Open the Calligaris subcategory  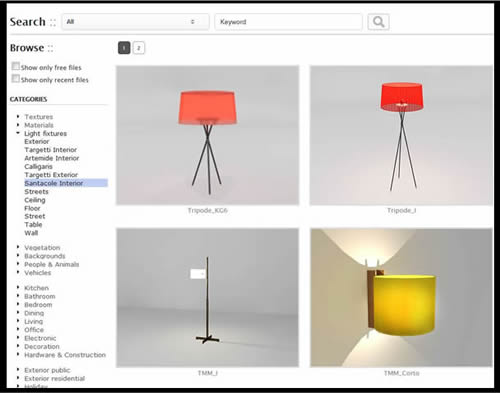click(38, 166)
